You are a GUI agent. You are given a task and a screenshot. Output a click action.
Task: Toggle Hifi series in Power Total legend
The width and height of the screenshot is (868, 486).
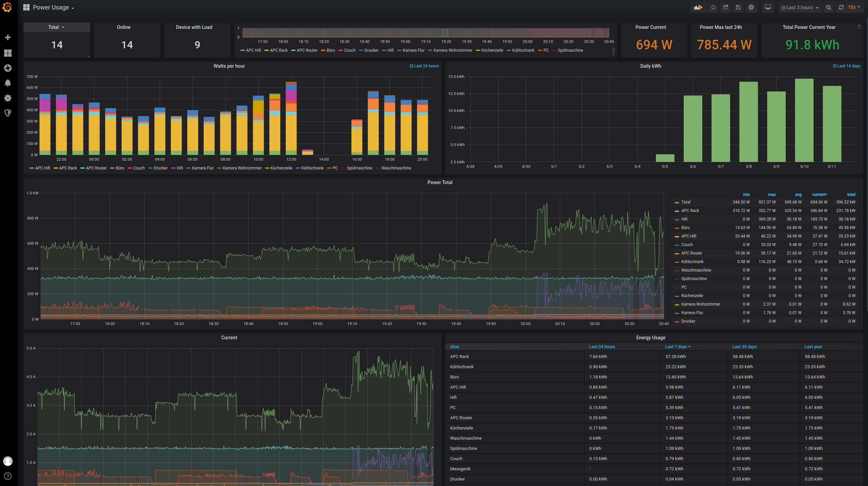click(x=684, y=219)
